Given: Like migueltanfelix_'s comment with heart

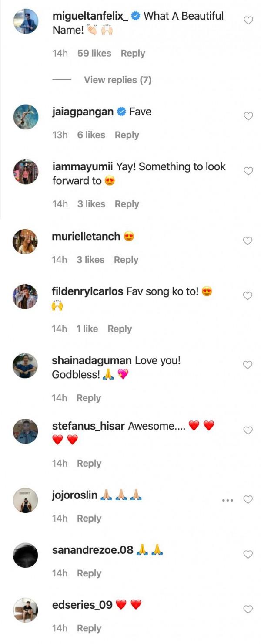Looking at the screenshot, I should tap(248, 20).
